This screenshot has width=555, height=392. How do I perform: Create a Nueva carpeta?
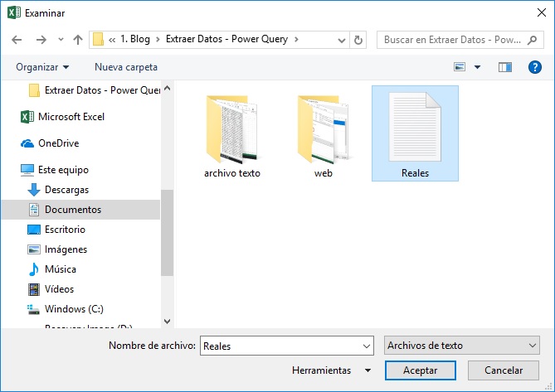pos(126,67)
